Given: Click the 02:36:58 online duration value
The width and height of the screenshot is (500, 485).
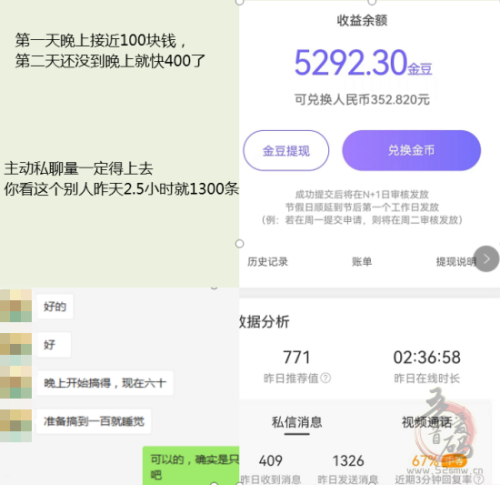Looking at the screenshot, I should (x=427, y=357).
